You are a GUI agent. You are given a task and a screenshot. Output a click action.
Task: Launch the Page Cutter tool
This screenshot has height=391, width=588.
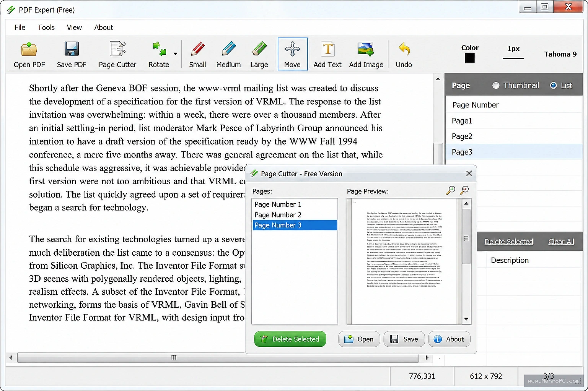click(x=117, y=54)
